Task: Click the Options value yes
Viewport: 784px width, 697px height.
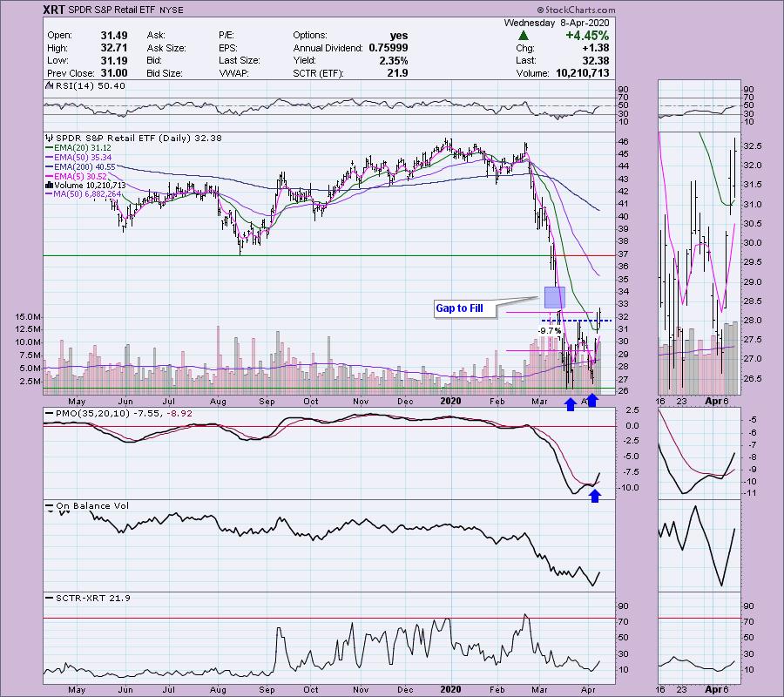Action: coord(398,36)
